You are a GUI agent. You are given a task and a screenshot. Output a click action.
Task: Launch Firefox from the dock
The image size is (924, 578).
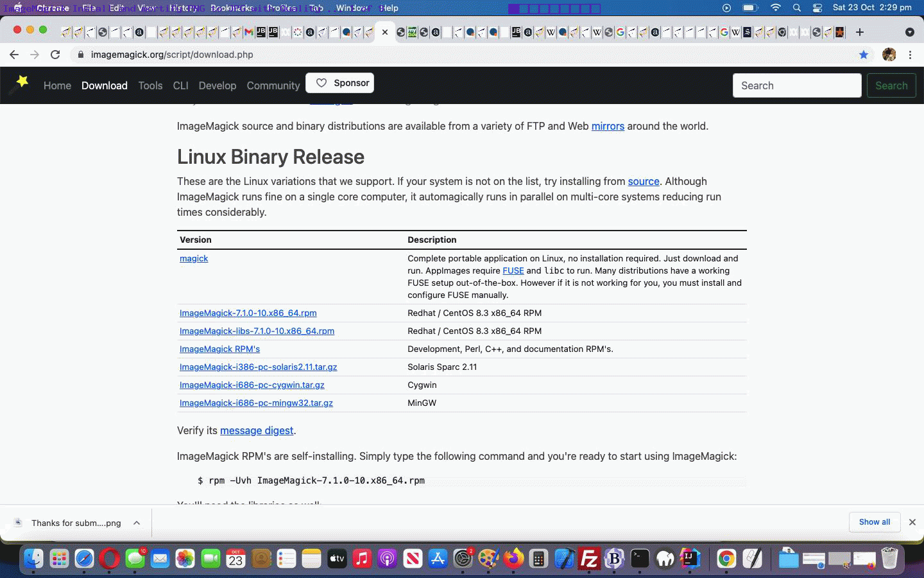point(513,559)
